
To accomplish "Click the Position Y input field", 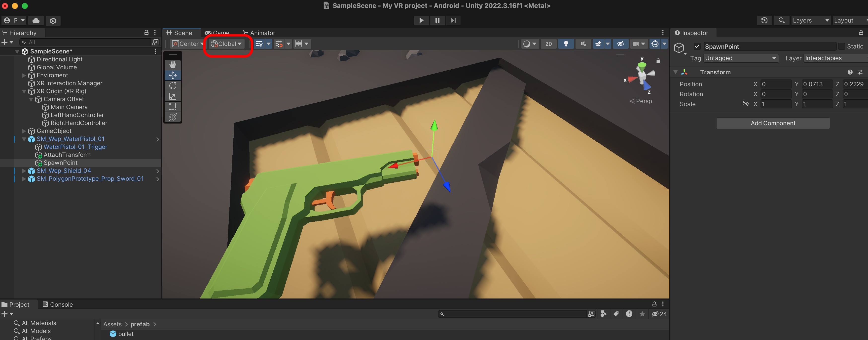I will 816,84.
